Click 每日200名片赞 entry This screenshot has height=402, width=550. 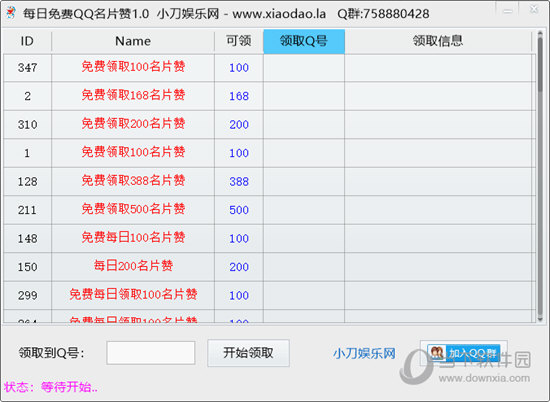point(133,266)
